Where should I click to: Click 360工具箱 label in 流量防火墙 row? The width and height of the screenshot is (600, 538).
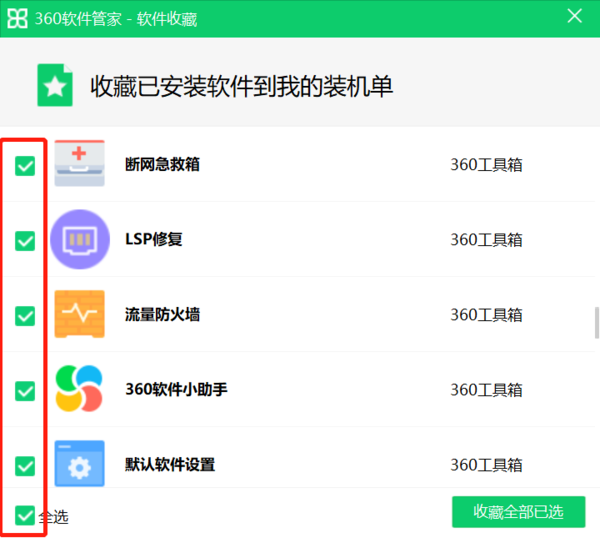coord(486,314)
